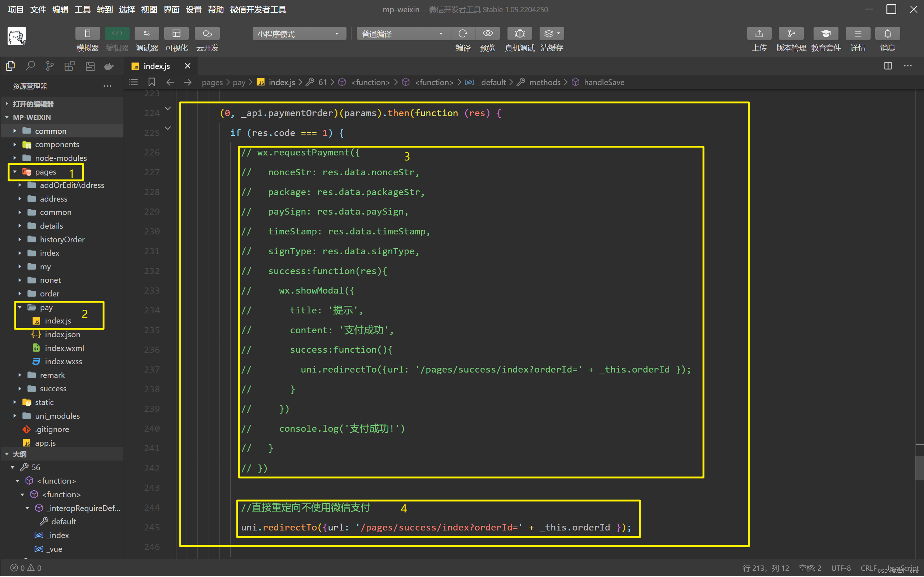Toggle the editor (编辑器) panel
The height and width of the screenshot is (577, 924).
click(x=117, y=34)
